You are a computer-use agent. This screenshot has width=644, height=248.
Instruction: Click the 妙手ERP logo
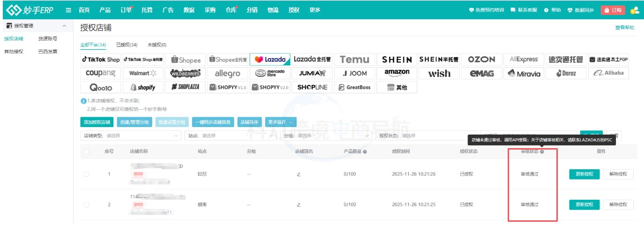tap(30, 10)
